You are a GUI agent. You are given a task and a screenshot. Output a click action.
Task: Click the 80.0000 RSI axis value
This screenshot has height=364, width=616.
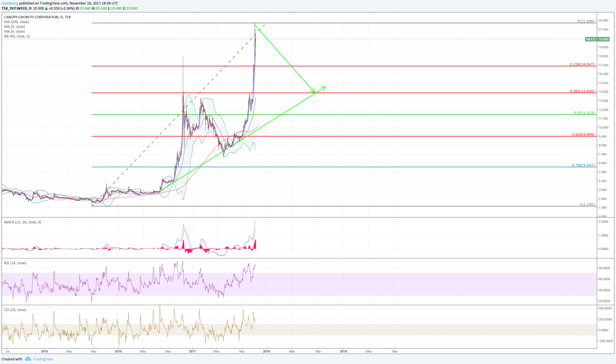(604, 268)
